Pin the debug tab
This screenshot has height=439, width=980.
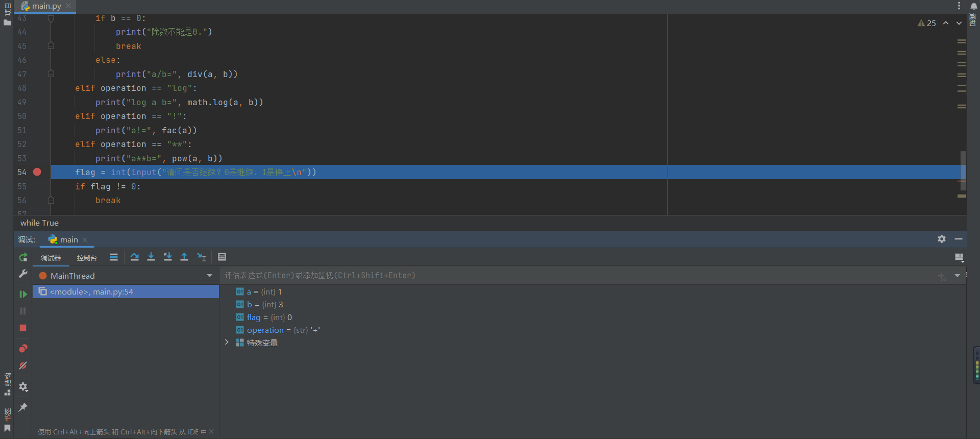(23, 407)
